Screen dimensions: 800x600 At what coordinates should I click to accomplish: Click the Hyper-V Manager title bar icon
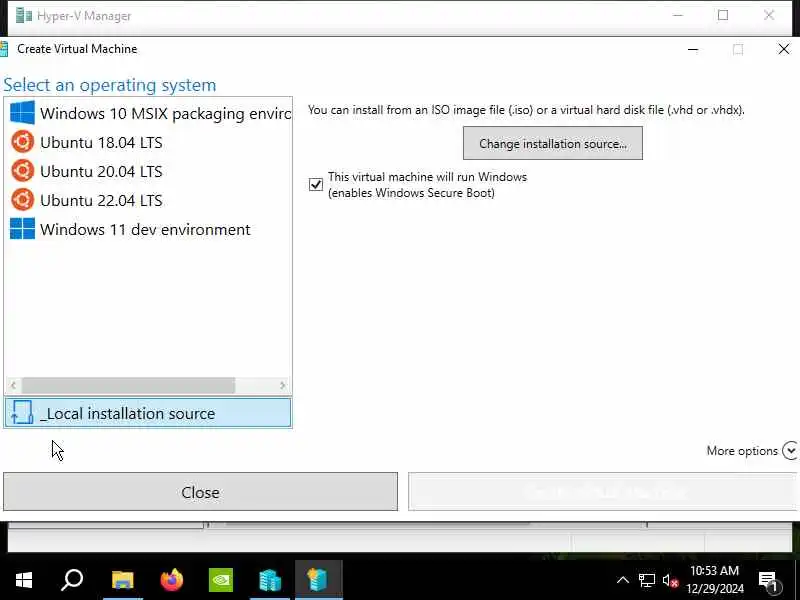click(x=24, y=16)
